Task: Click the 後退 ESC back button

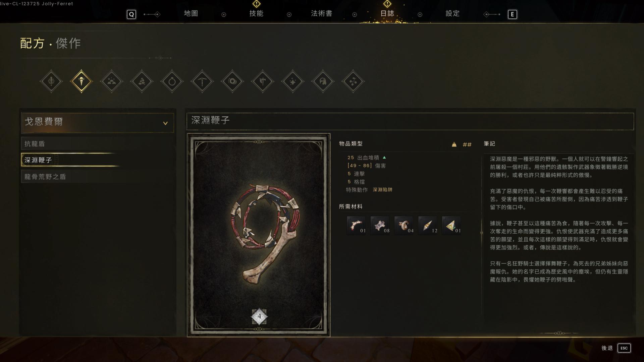Action: click(x=616, y=348)
